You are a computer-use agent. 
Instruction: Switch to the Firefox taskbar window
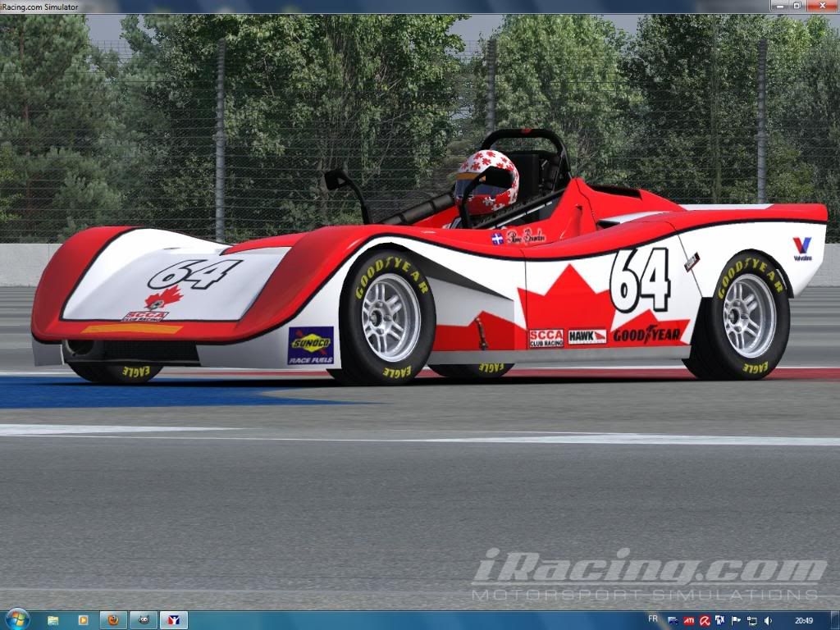click(113, 620)
